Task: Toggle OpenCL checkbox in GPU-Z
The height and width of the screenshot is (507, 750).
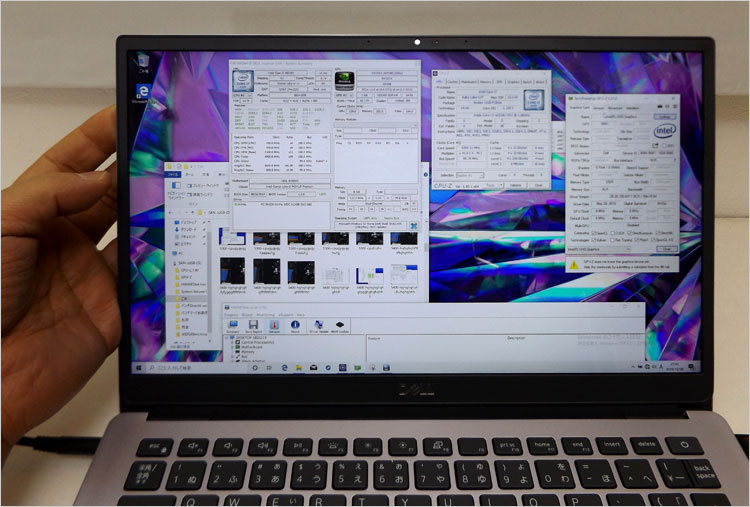Action: pos(595,233)
